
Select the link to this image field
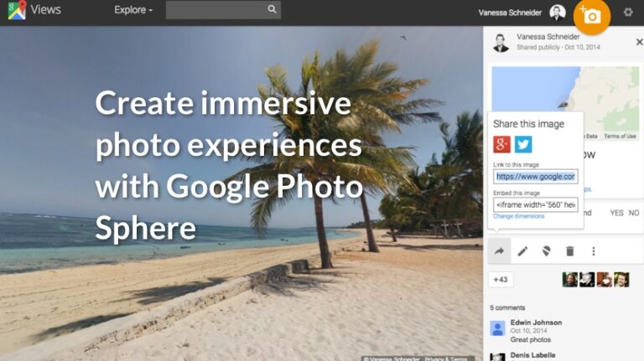pyautogui.click(x=535, y=177)
